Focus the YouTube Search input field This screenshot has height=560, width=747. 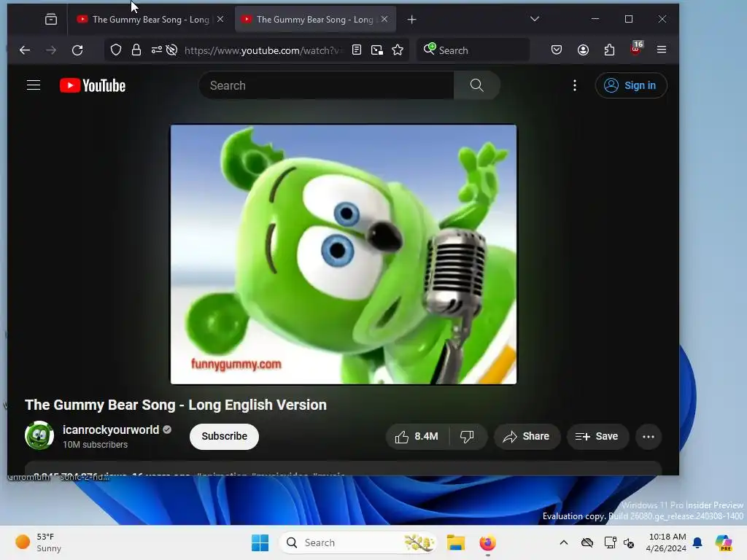[326, 86]
